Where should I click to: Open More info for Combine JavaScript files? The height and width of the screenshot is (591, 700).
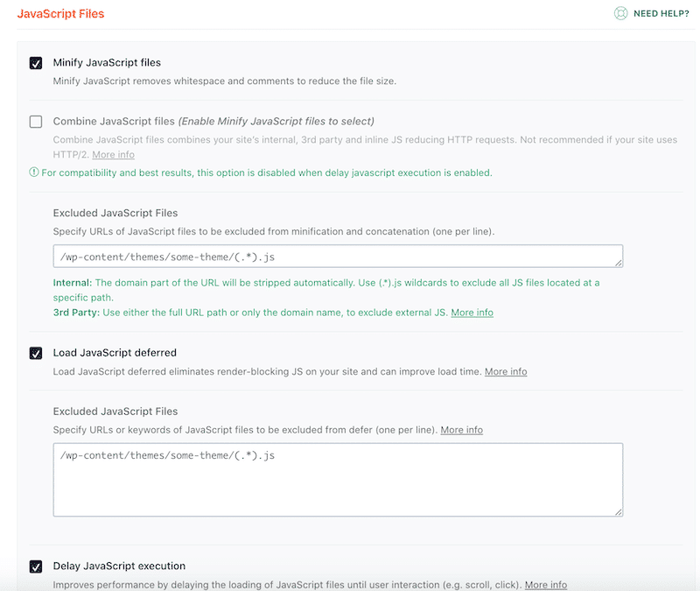click(x=112, y=154)
